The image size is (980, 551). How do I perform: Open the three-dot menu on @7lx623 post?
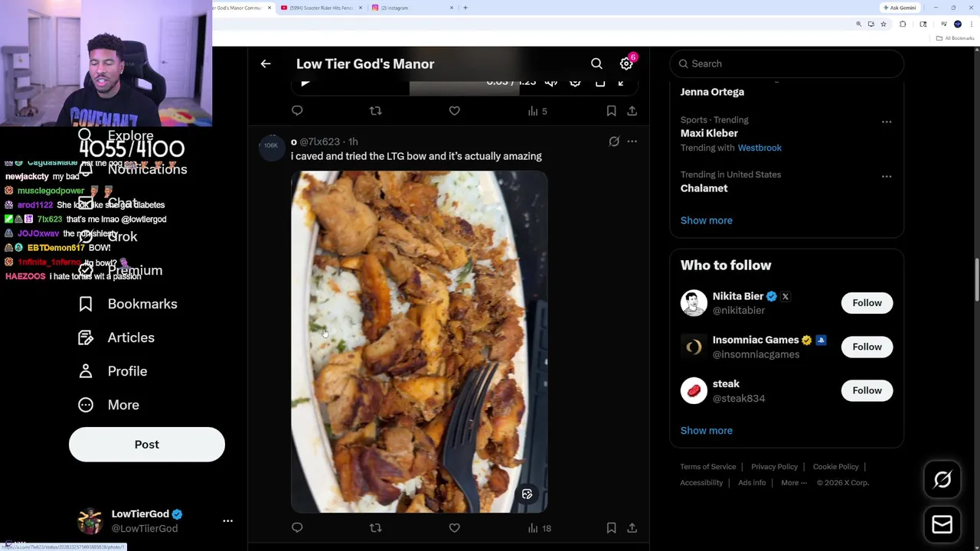632,142
